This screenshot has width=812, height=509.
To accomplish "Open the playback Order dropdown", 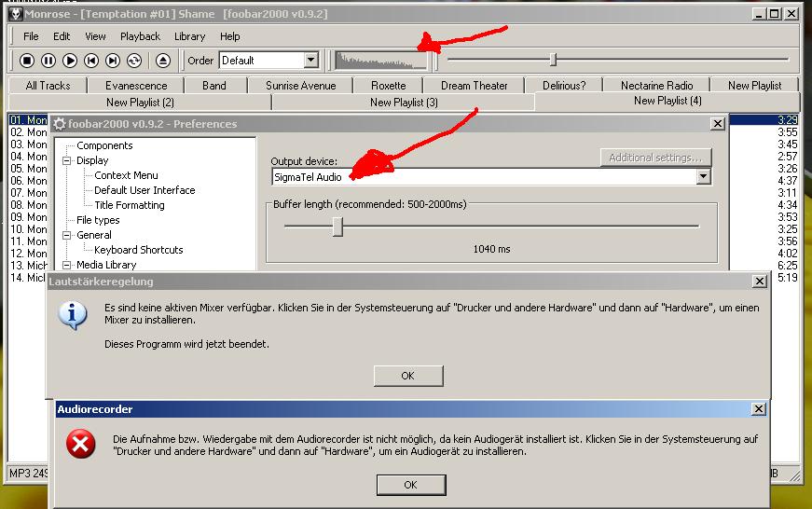I will pos(311,61).
